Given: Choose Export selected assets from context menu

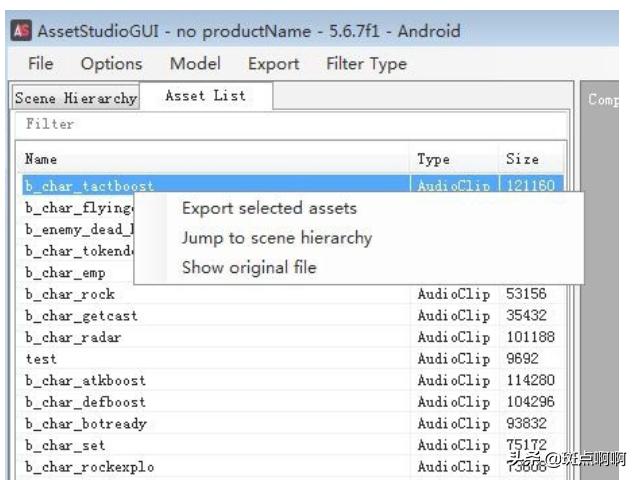Looking at the screenshot, I should (x=268, y=208).
